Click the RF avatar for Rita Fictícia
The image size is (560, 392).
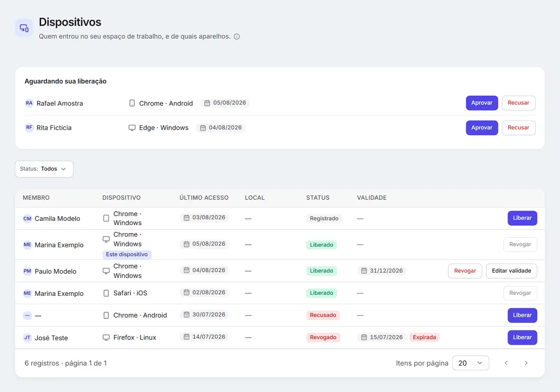[x=29, y=127]
